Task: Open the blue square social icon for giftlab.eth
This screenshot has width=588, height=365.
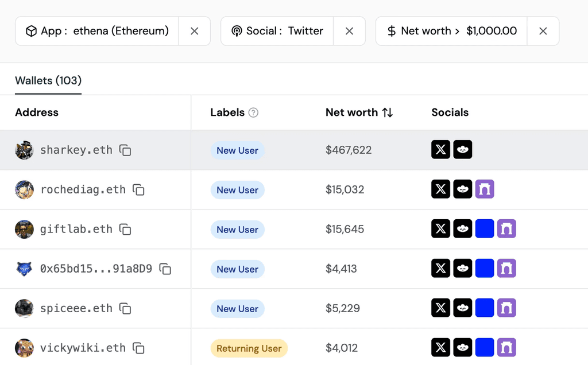Action: coord(485,229)
